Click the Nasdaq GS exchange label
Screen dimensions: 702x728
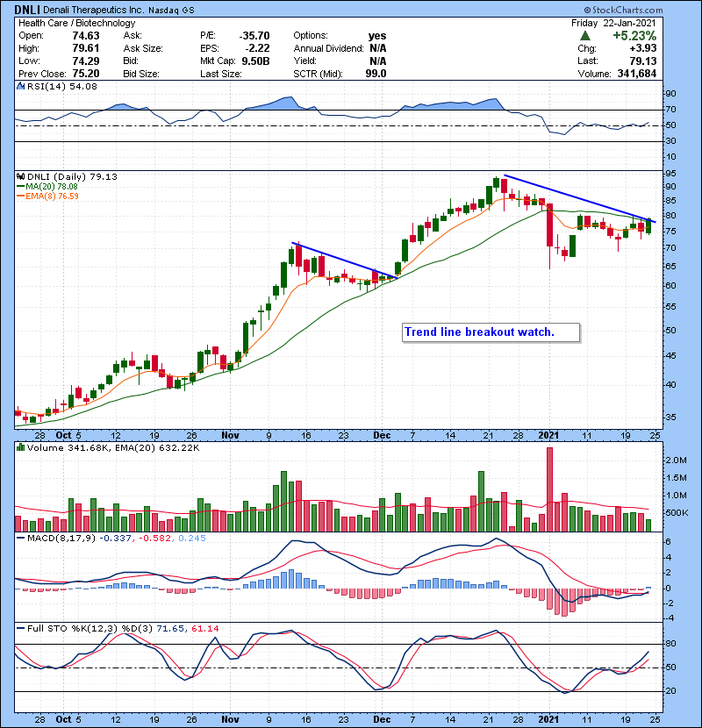coord(173,11)
